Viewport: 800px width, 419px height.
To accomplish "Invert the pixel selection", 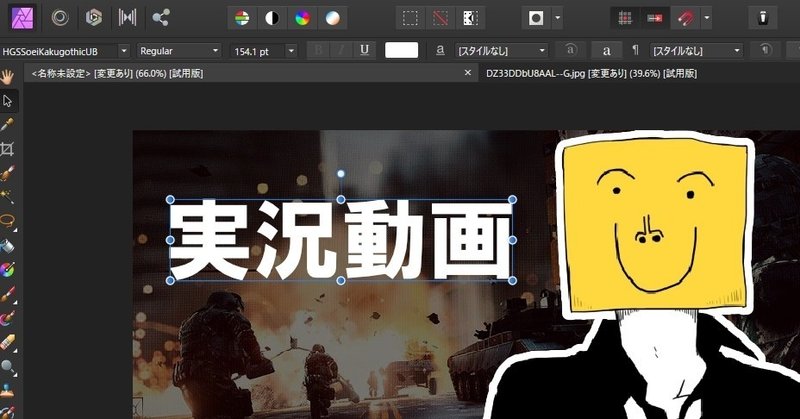I will [x=470, y=18].
